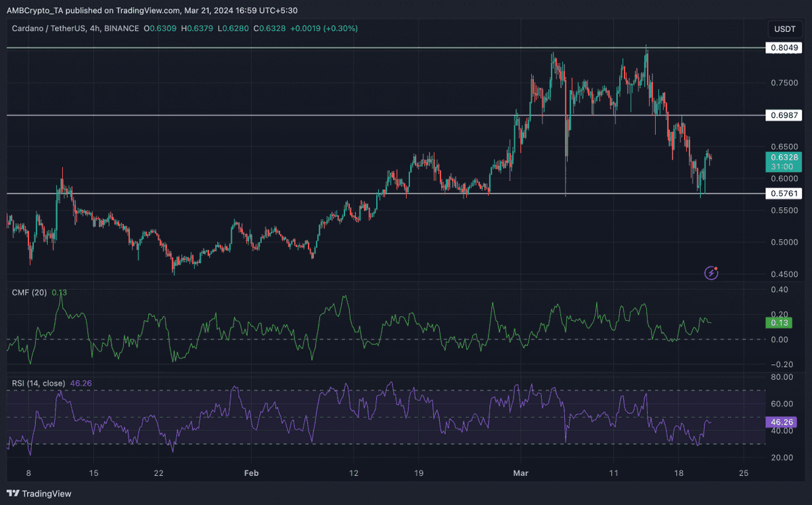The height and width of the screenshot is (505, 812).
Task: Click the 0.5500 price axis label
Action: [x=783, y=211]
